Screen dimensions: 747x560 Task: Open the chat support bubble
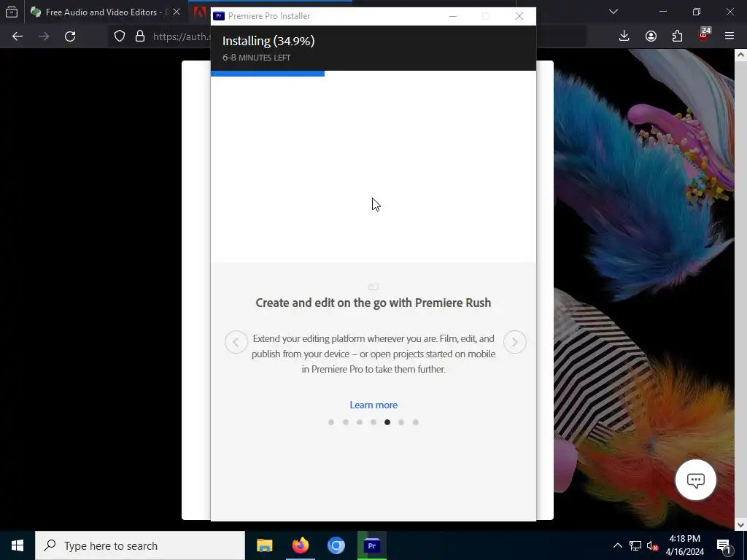click(x=695, y=480)
